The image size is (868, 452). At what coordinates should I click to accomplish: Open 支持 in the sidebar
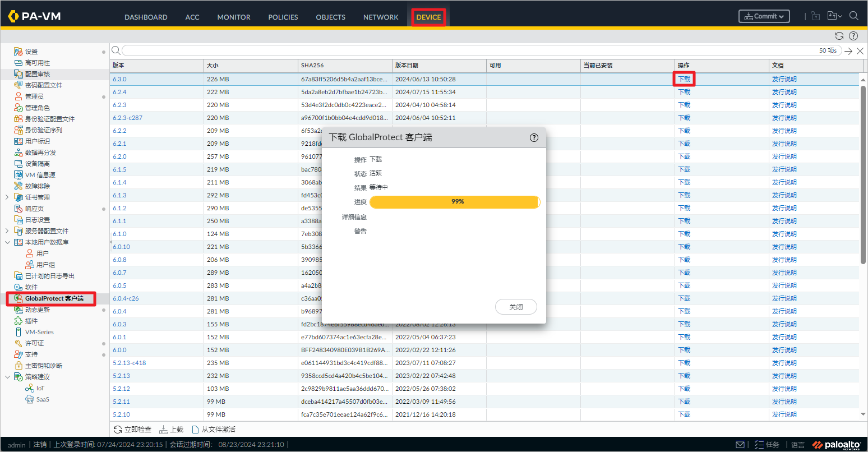(x=31, y=354)
